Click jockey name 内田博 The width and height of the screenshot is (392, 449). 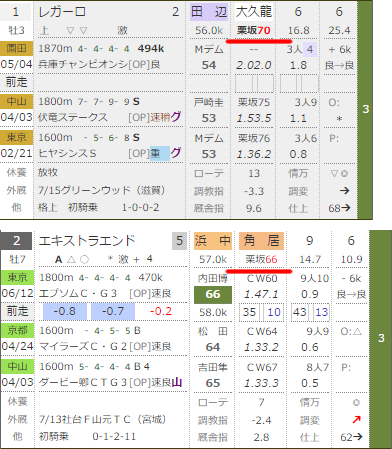tap(213, 278)
